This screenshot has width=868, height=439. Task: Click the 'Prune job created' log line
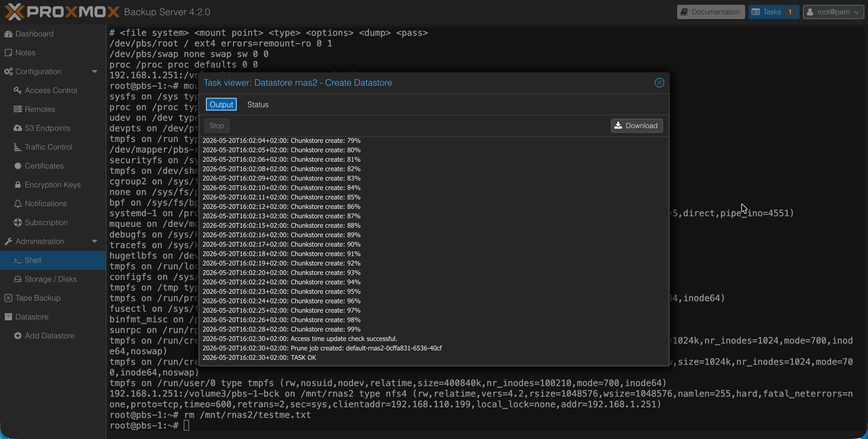(322, 348)
